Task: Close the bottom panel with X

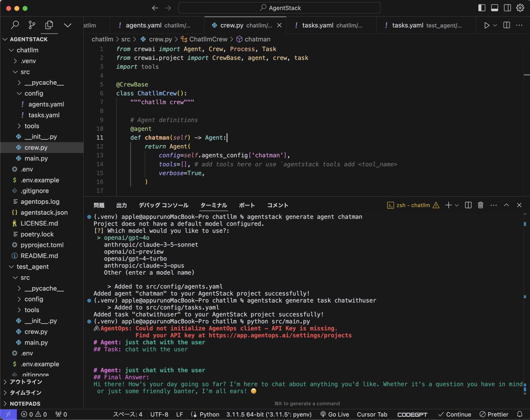Action: point(519,205)
